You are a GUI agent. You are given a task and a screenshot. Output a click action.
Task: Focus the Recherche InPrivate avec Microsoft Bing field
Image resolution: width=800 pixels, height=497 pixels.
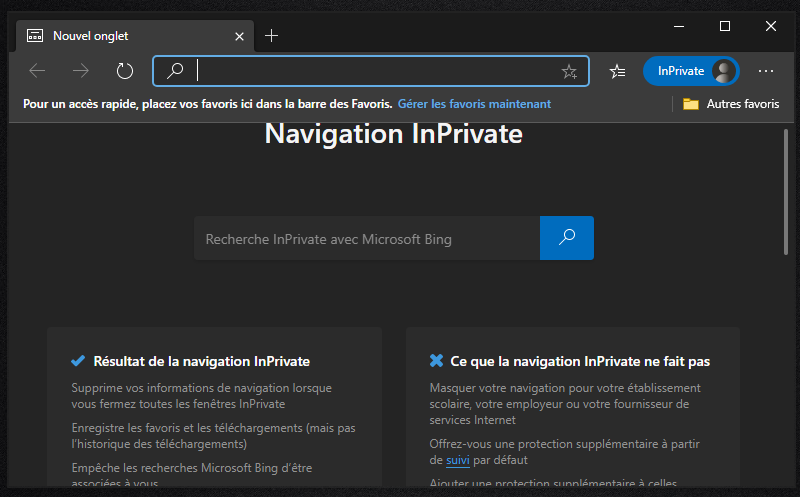pos(366,239)
